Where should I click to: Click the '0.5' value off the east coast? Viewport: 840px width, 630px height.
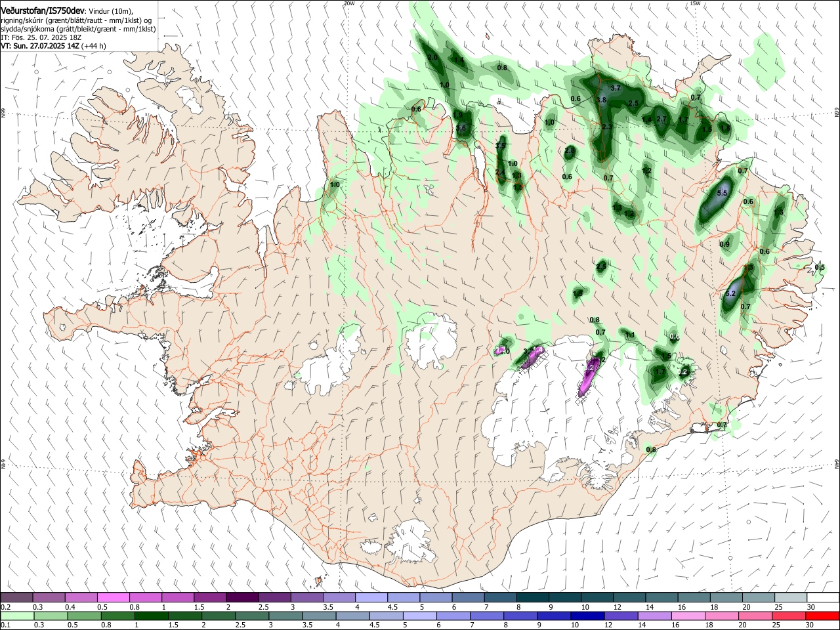click(x=820, y=267)
